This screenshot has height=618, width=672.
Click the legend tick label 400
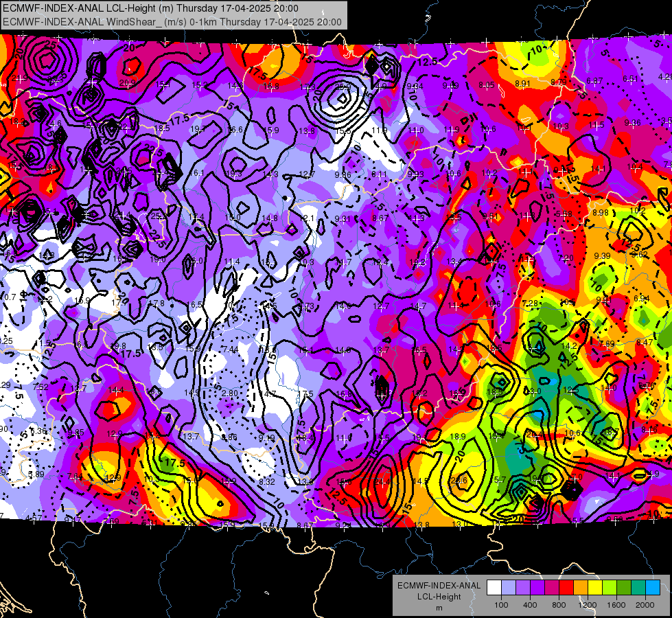click(530, 605)
